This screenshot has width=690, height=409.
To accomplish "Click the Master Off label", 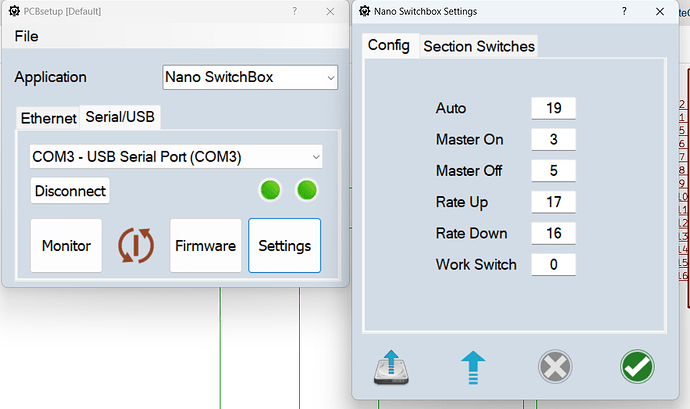I will tap(469, 171).
